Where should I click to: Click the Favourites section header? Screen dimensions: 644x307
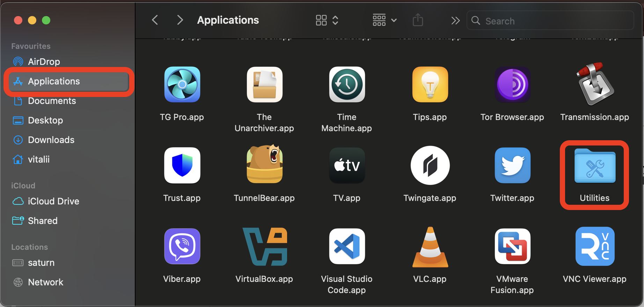(x=31, y=46)
